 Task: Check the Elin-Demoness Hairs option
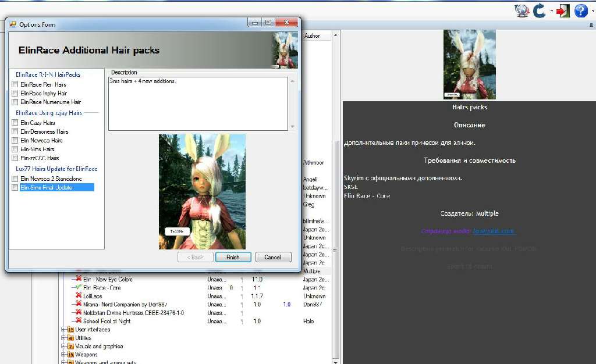click(x=15, y=131)
